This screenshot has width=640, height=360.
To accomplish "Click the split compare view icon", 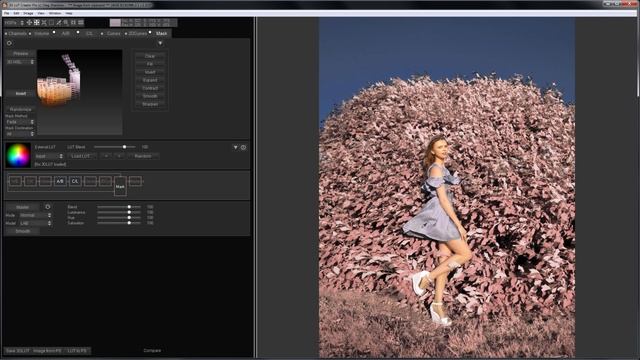I will click(73, 22).
